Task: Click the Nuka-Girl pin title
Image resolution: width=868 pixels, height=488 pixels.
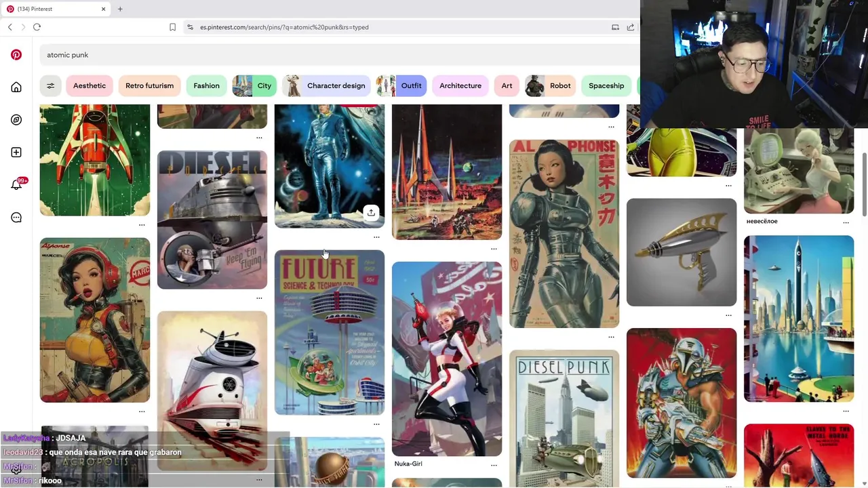Action: click(x=408, y=464)
